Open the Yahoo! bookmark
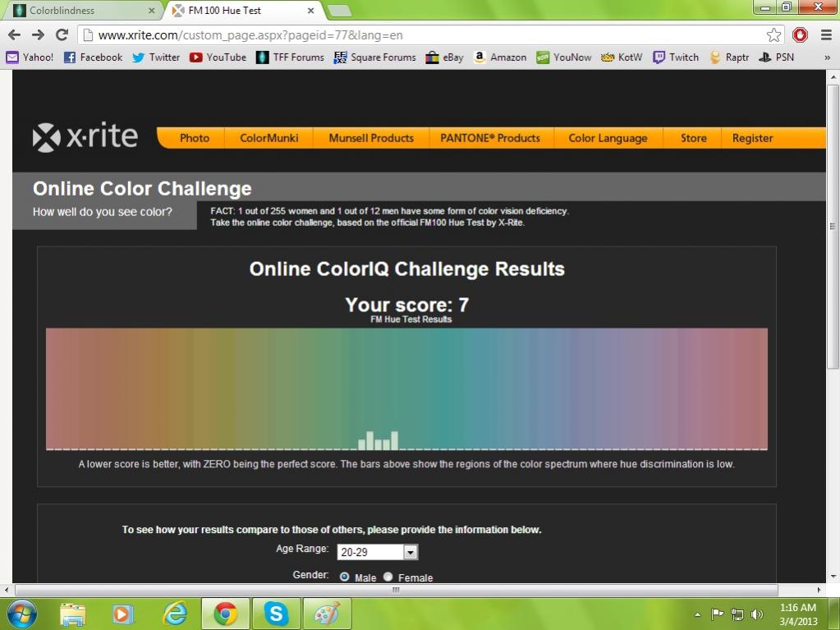 pos(30,57)
